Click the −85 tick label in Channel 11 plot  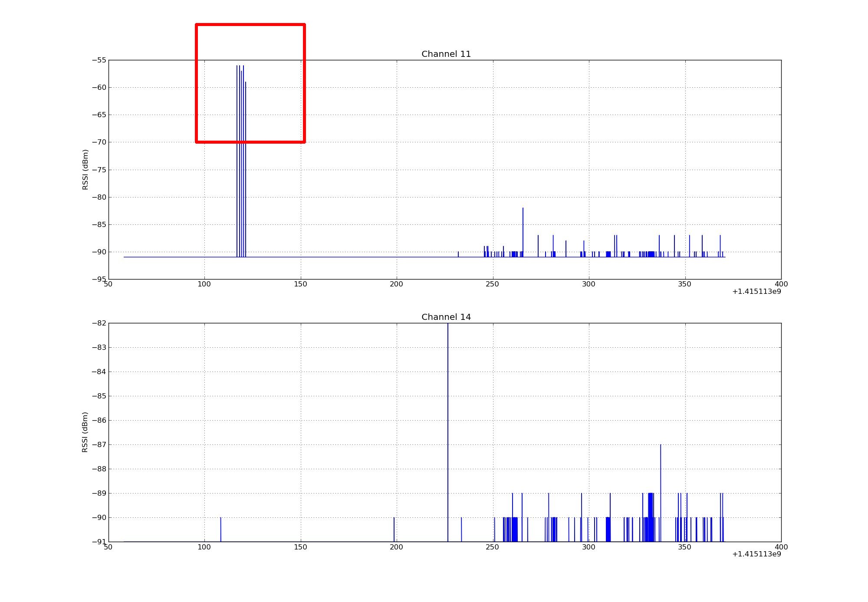coord(99,224)
